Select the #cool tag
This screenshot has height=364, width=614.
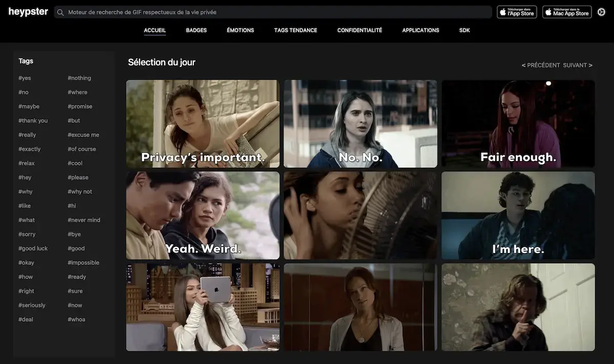(75, 164)
